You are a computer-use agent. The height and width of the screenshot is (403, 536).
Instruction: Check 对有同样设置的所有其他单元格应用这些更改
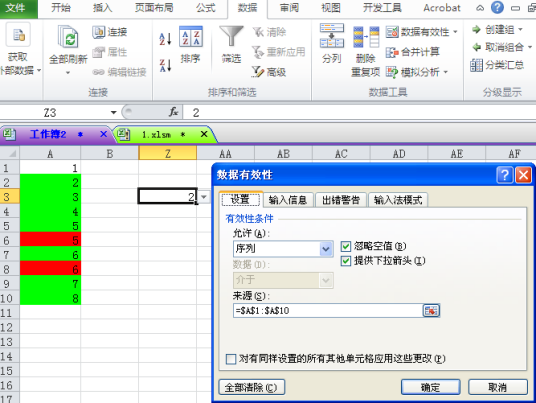[231, 359]
